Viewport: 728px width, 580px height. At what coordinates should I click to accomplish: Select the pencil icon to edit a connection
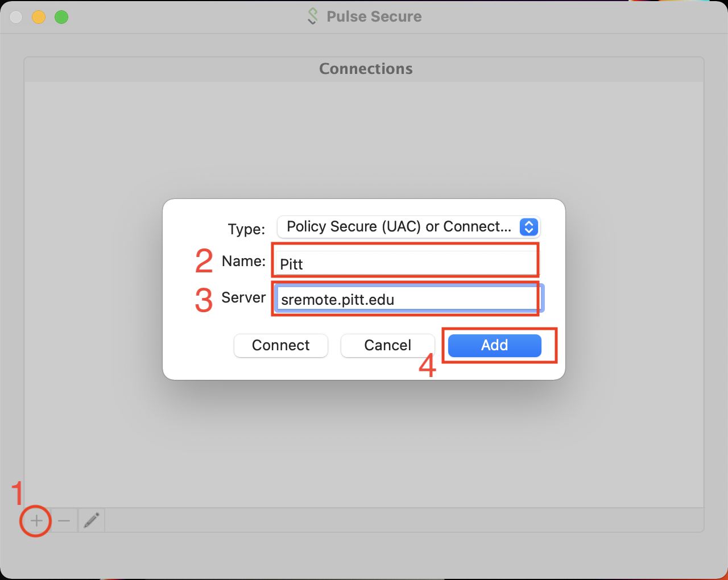(91, 520)
